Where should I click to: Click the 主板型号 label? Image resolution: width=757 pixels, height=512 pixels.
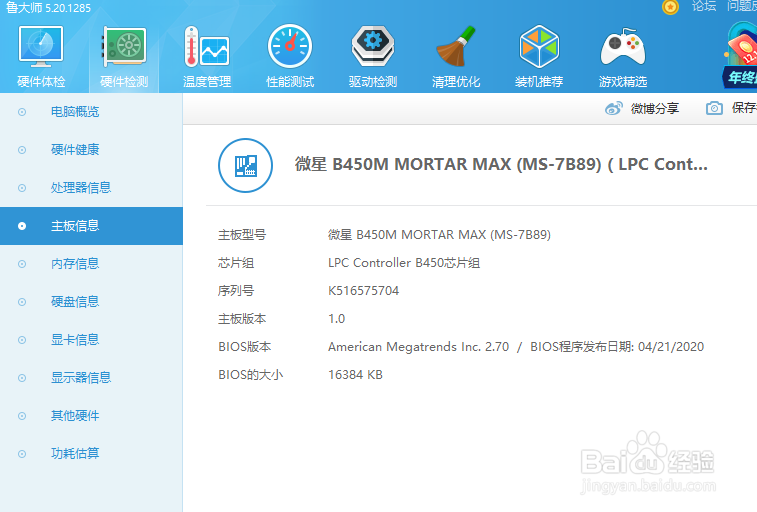coord(242,235)
